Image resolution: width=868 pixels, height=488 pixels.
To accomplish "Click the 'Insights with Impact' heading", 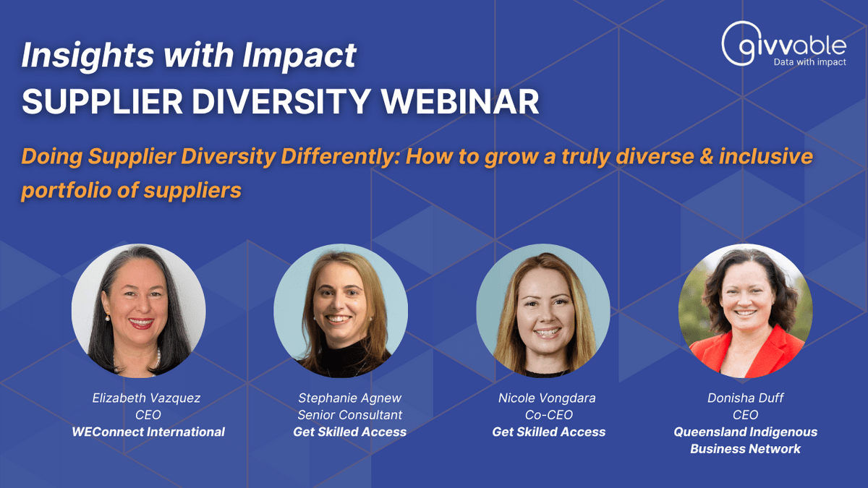I will tap(189, 56).
